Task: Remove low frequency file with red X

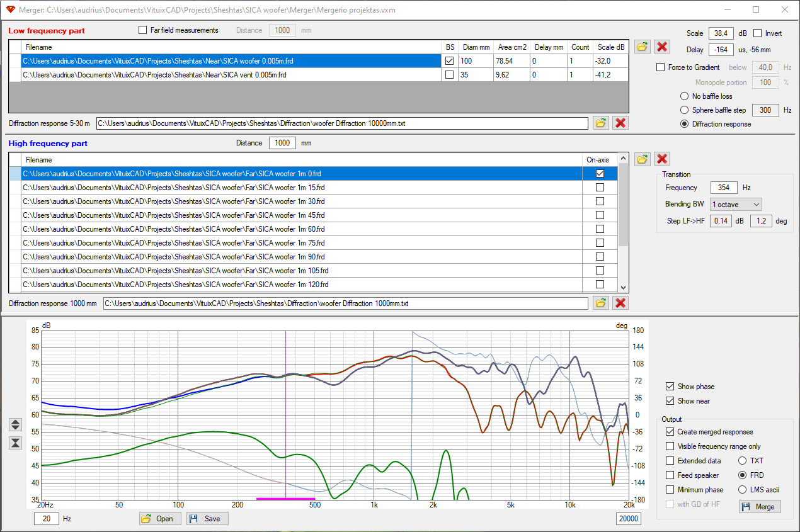Action: tap(661, 47)
